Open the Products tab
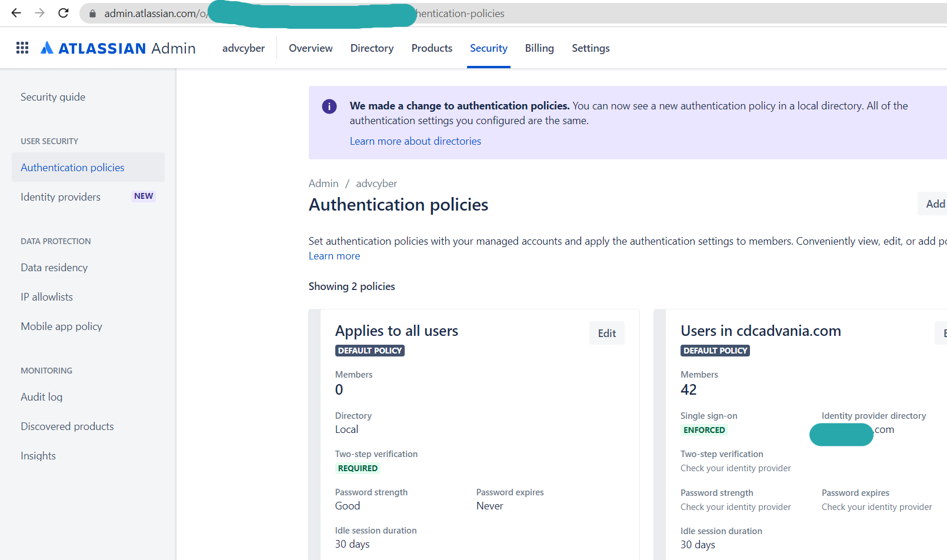947x560 pixels. click(x=432, y=48)
